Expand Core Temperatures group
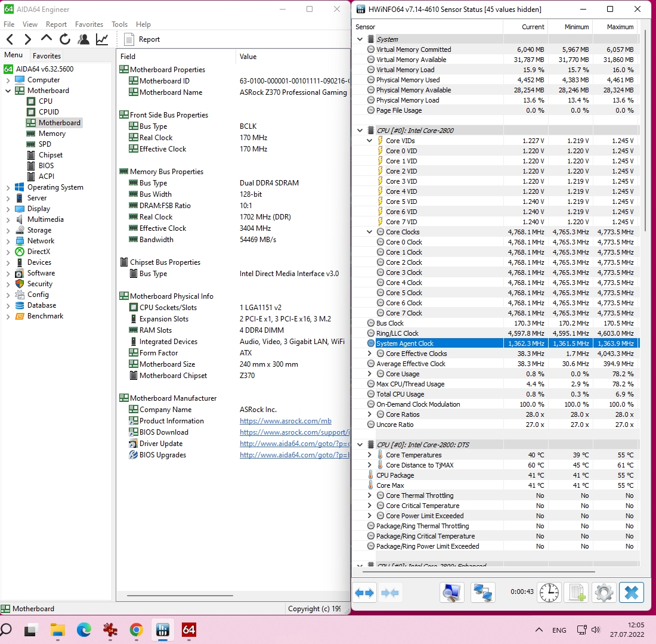 369,455
